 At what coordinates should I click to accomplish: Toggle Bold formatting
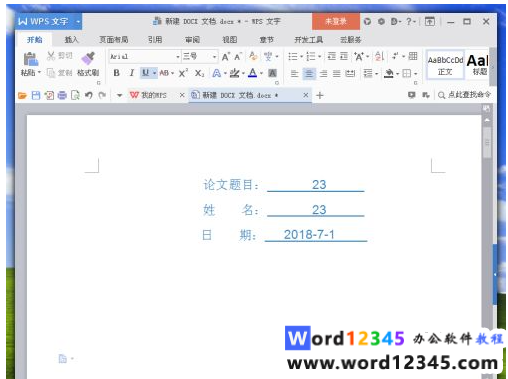point(116,73)
